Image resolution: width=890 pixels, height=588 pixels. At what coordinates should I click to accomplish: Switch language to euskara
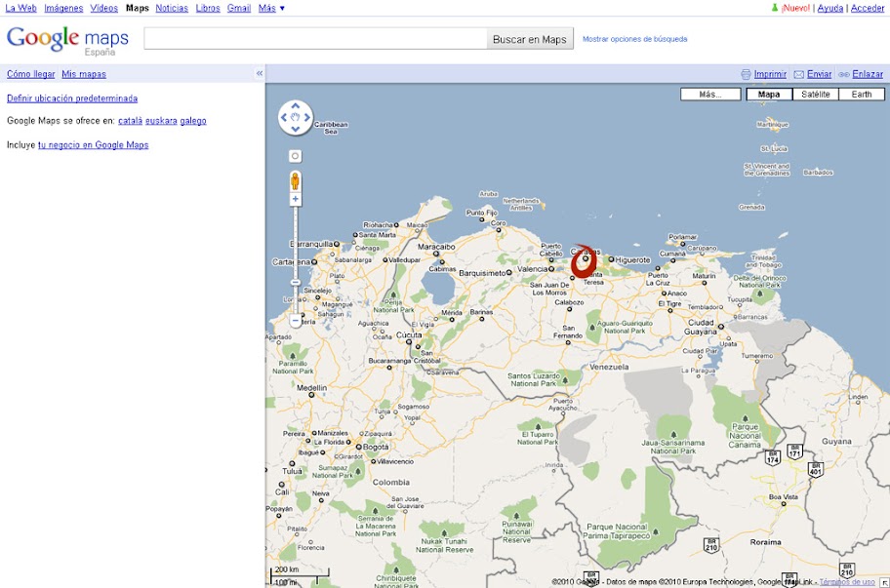161,121
